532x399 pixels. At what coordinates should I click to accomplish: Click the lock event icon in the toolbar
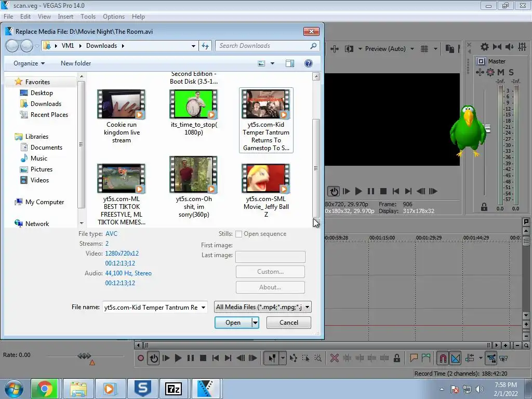pos(396,358)
